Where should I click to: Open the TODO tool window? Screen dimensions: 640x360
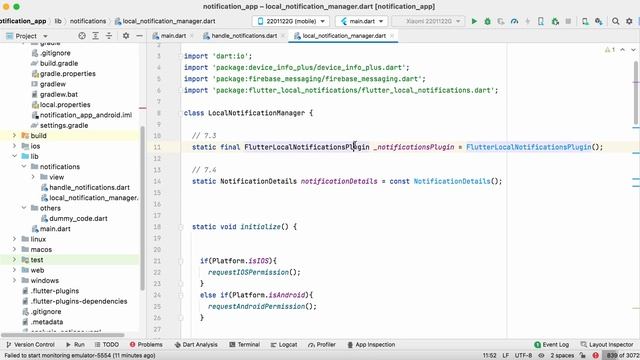[107, 345]
